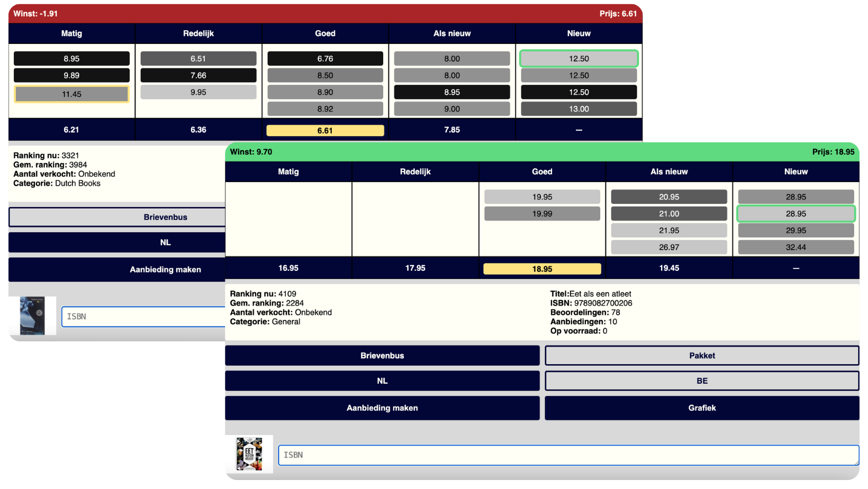
Task: Select the 20.95 Als nieuw offer
Action: coord(668,196)
